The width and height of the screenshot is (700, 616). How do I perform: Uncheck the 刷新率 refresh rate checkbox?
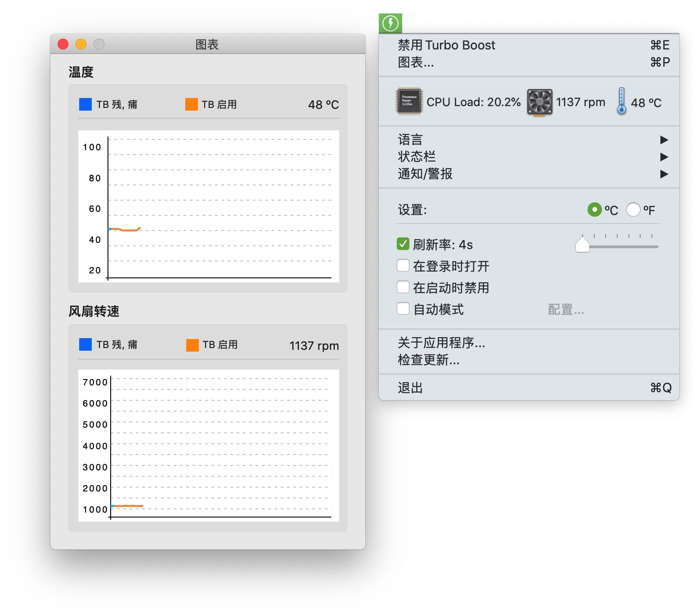point(403,244)
